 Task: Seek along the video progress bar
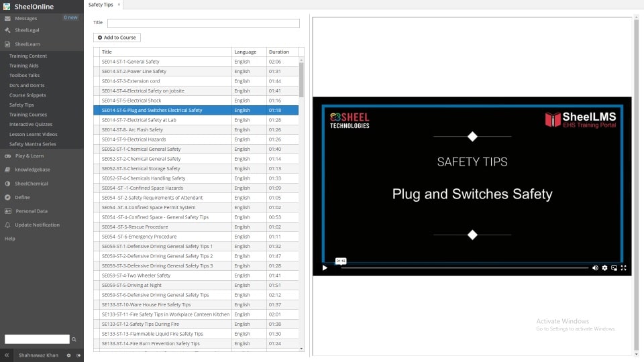(463, 267)
